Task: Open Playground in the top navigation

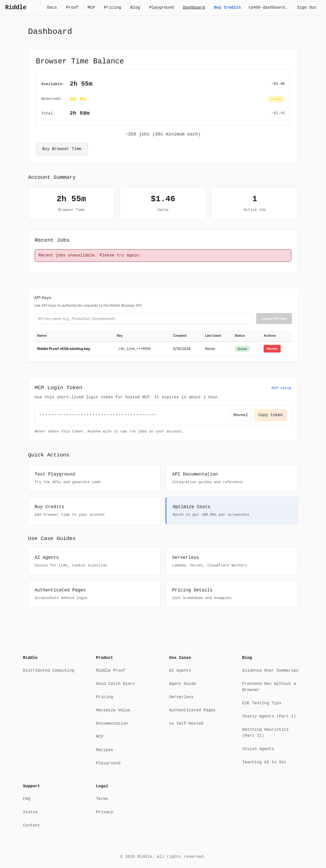Action: tap(161, 7)
